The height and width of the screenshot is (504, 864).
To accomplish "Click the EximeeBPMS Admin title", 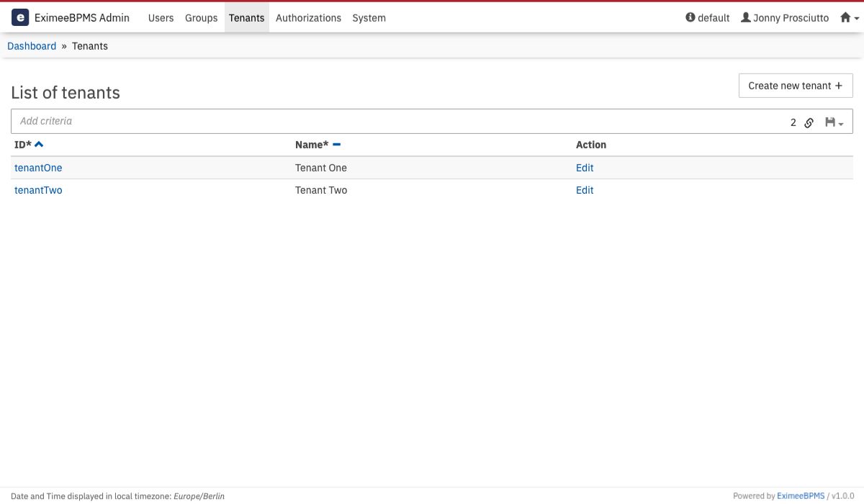I will coord(82,17).
